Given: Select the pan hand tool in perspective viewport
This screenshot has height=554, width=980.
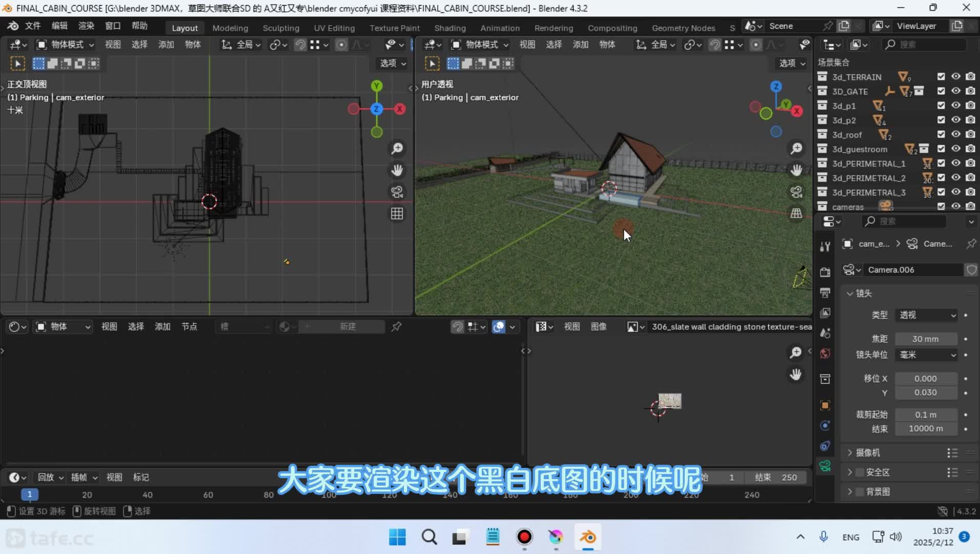Looking at the screenshot, I should [796, 170].
